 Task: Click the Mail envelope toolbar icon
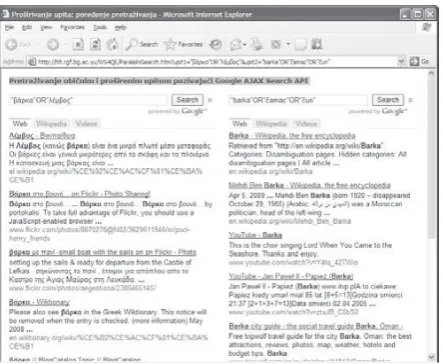point(236,44)
